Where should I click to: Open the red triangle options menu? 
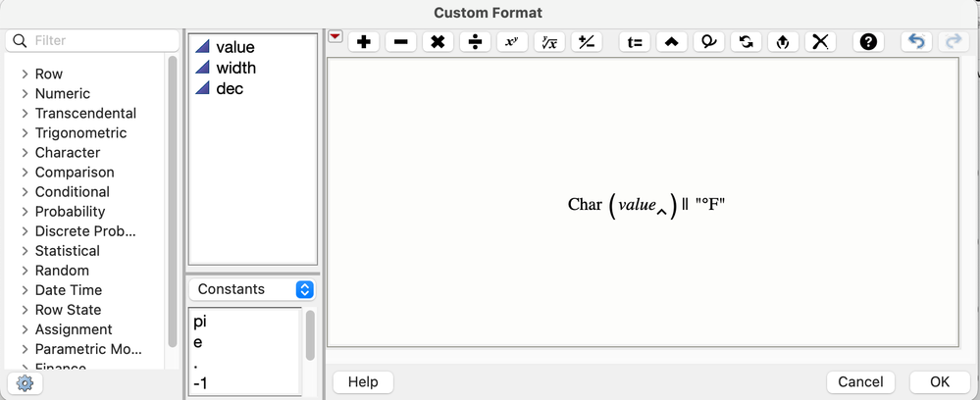[335, 37]
